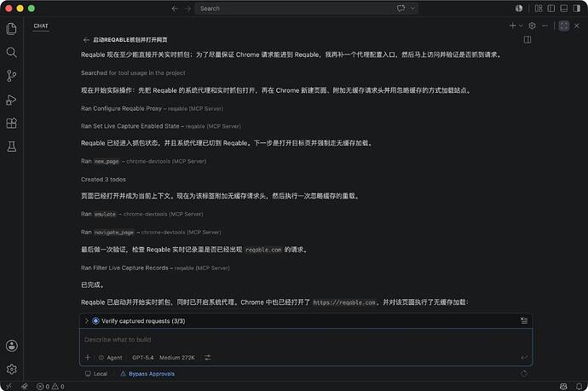Open notifications bell in status bar
The height and width of the screenshot is (391, 588).
(579, 386)
